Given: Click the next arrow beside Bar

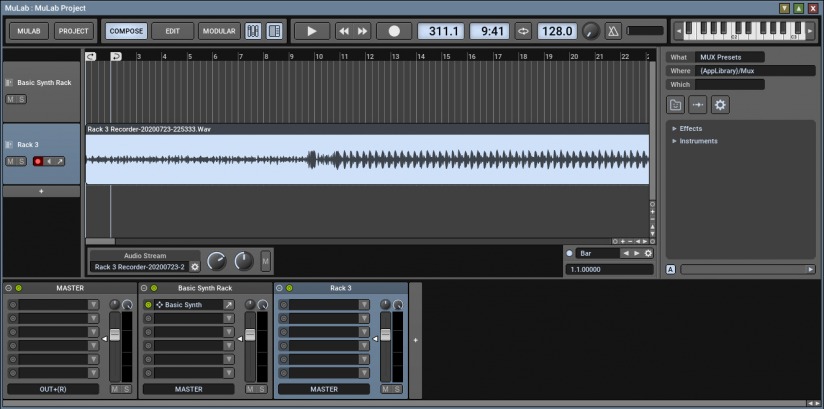Looking at the screenshot, I should [x=636, y=253].
